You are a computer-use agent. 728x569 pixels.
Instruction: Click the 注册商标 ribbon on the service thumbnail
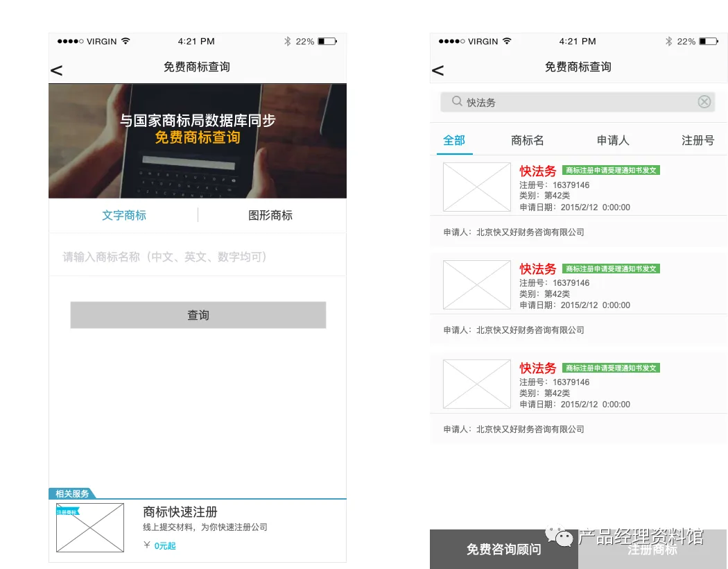(x=68, y=512)
